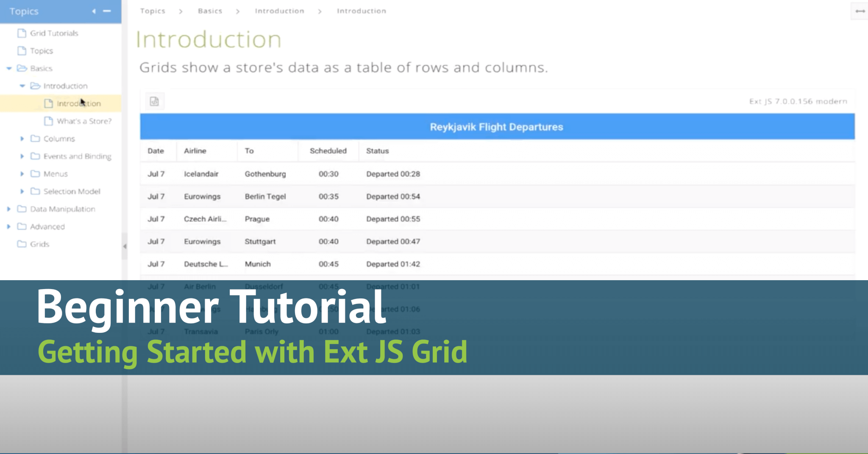The height and width of the screenshot is (454, 868).
Task: Click the 00:45 time in Munich row
Action: point(328,264)
